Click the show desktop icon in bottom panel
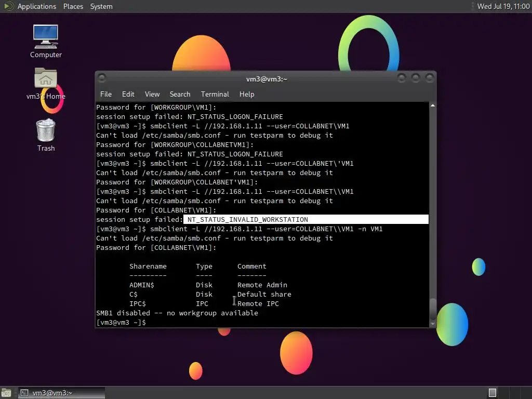Image resolution: width=532 pixels, height=399 pixels. click(x=6, y=393)
